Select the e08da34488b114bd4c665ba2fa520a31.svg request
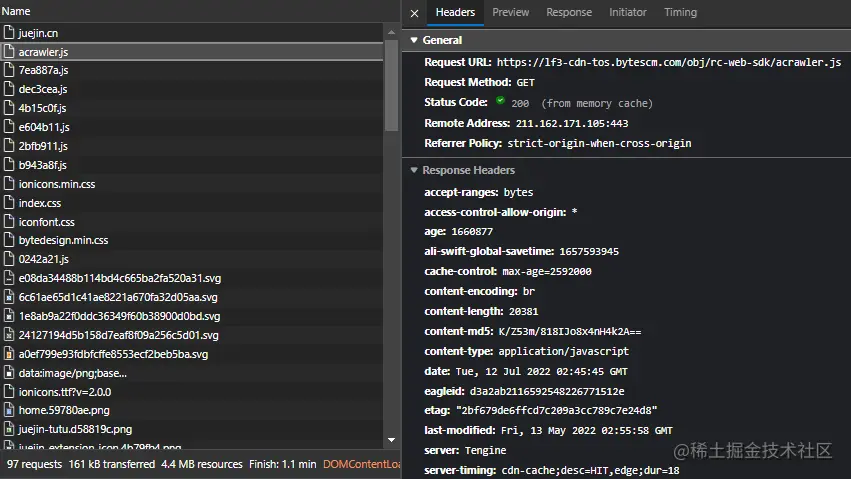The width and height of the screenshot is (851, 479). pyautogui.click(x=192, y=278)
